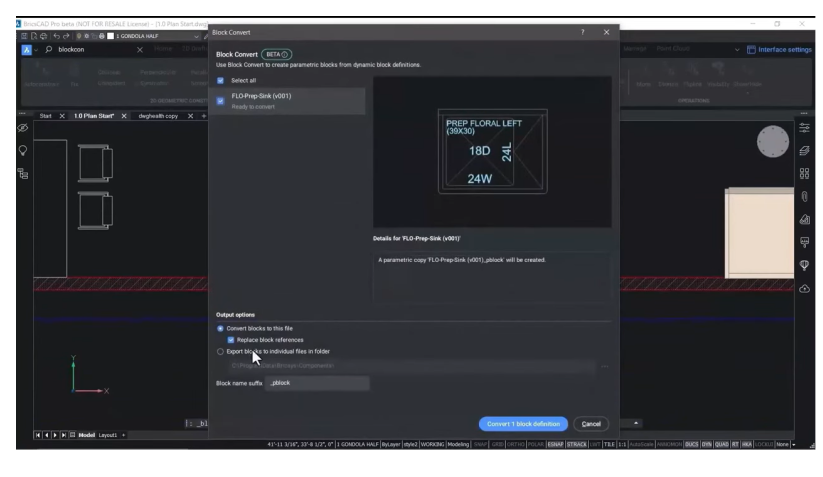Click the Look From view widget
823x477 pixels.
(x=773, y=141)
